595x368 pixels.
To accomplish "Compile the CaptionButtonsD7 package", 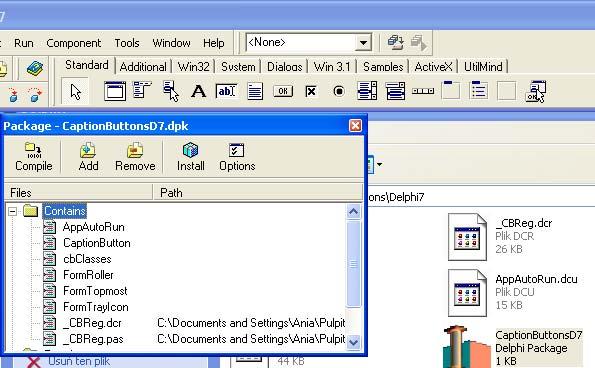I will [x=34, y=156].
